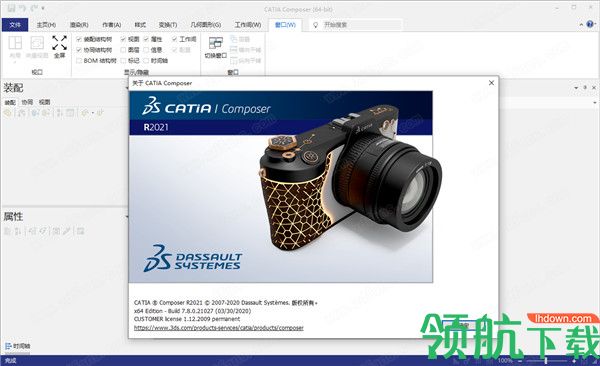This screenshot has height=366, width=600.
Task: Close the right docked pane
Action: click(x=594, y=88)
